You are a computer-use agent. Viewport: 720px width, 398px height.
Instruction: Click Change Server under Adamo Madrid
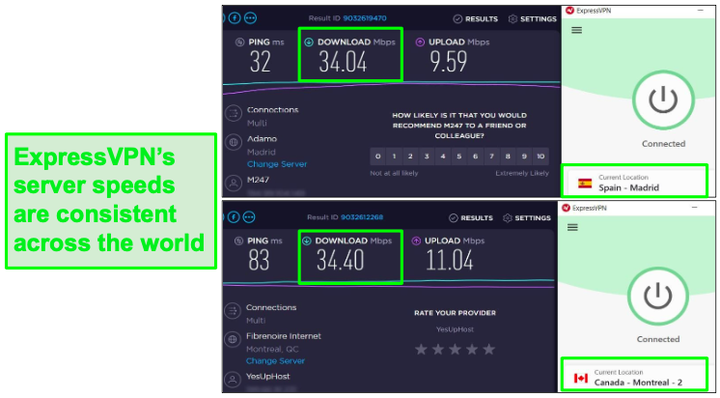point(277,164)
